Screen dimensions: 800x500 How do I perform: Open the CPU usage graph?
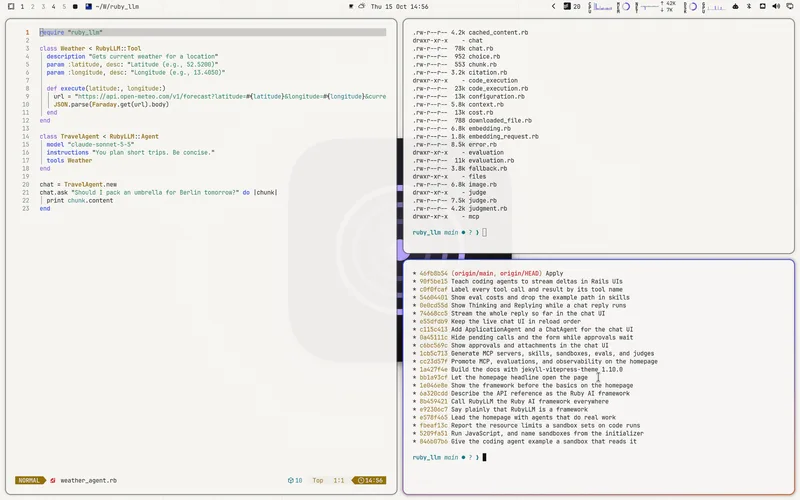tap(600, 7)
